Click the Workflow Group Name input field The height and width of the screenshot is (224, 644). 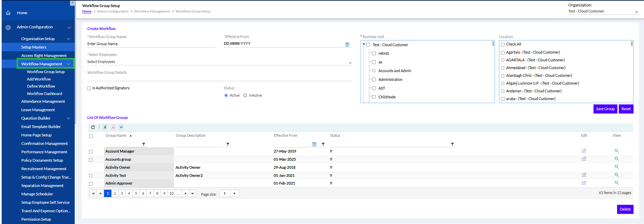pyautogui.click(x=151, y=44)
